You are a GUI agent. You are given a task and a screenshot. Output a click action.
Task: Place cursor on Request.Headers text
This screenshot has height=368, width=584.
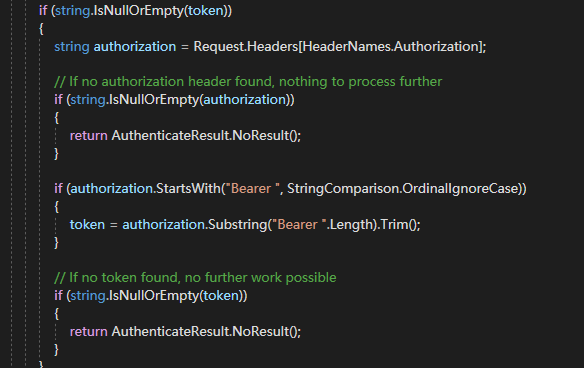click(x=246, y=47)
